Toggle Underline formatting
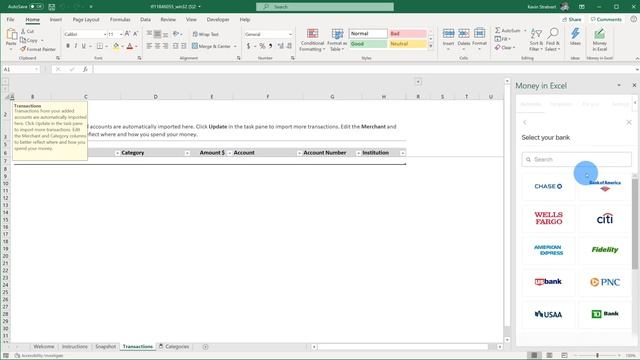This screenshot has height=360, width=640. (84, 46)
